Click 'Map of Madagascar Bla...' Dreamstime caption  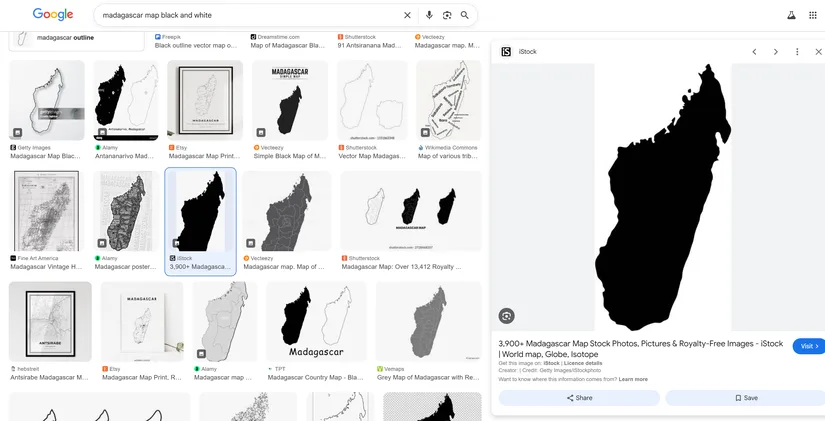click(288, 46)
